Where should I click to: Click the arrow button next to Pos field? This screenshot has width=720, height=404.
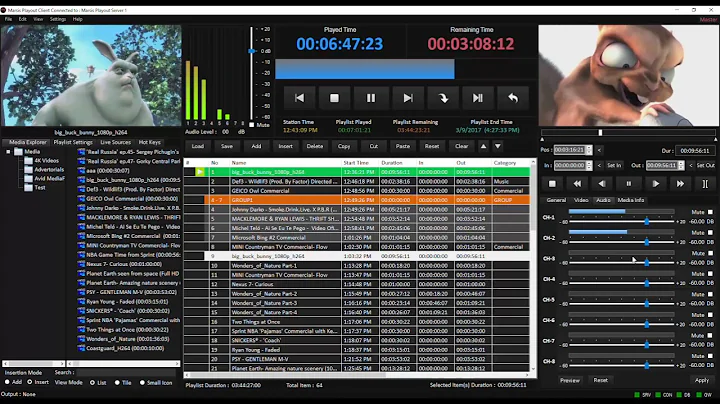click(x=599, y=150)
